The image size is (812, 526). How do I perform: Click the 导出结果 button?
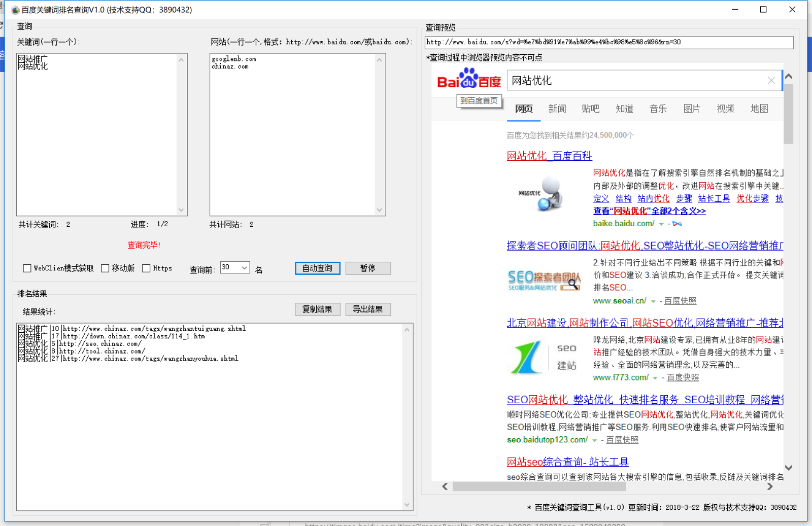pyautogui.click(x=368, y=309)
